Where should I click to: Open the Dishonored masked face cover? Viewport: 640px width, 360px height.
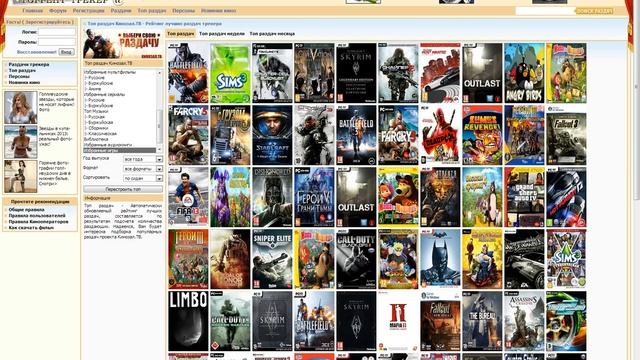(272, 197)
